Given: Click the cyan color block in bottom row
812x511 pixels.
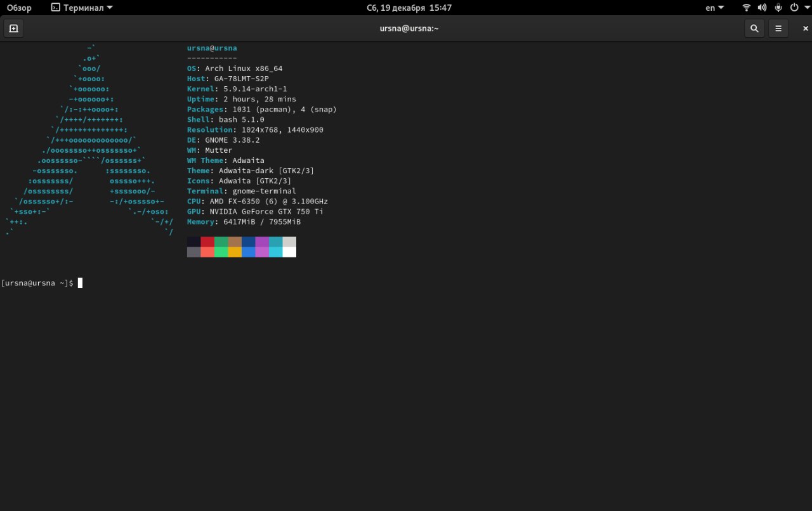Looking at the screenshot, I should click(x=275, y=252).
